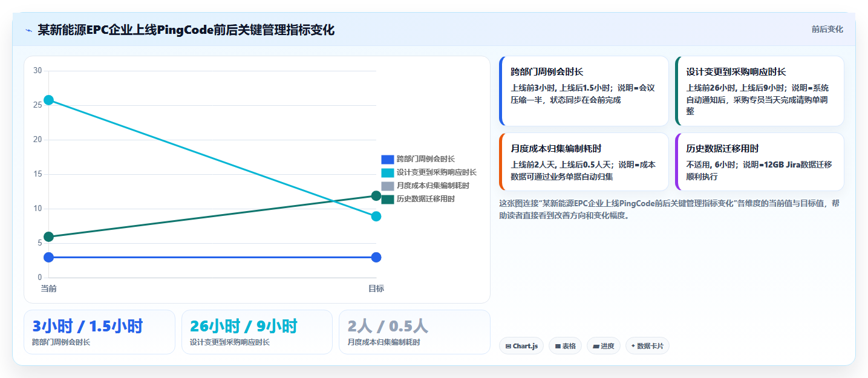Click 上线前2人天 description text
868x378 pixels.
583,171
